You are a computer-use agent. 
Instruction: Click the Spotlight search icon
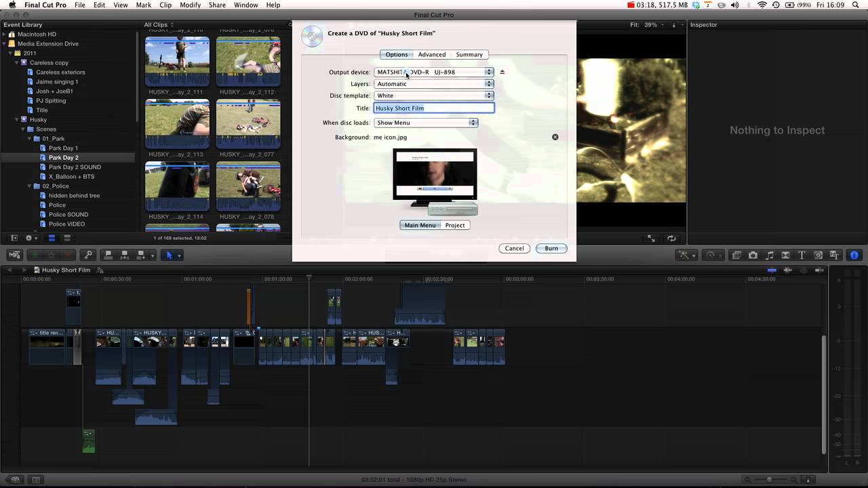tap(857, 5)
